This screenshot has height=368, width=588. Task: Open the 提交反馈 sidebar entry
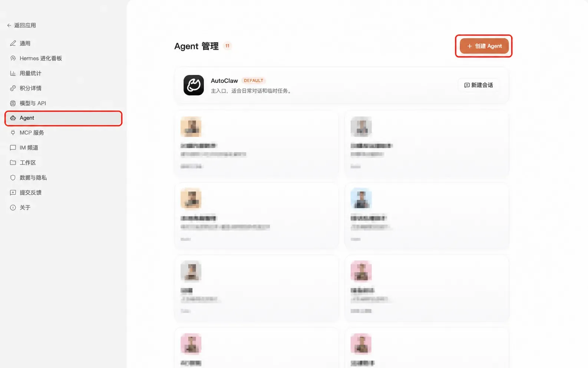pos(63,193)
